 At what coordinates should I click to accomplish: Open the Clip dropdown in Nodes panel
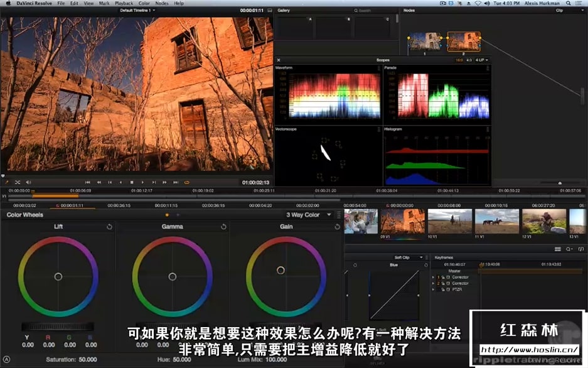coord(569,11)
